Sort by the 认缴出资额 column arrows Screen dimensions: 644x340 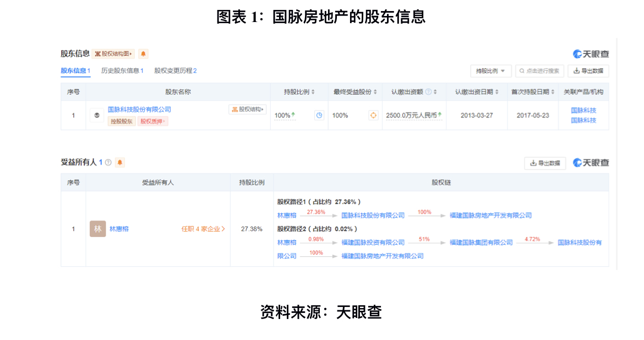click(435, 92)
